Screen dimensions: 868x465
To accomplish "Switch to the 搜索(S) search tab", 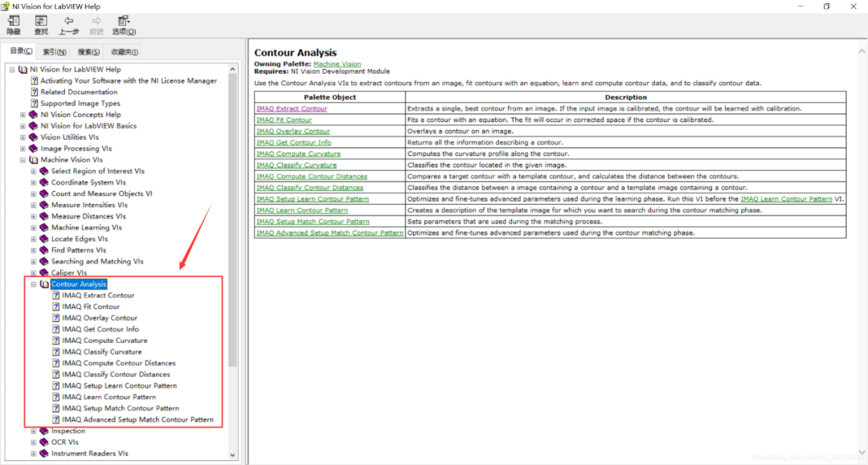I will [88, 51].
